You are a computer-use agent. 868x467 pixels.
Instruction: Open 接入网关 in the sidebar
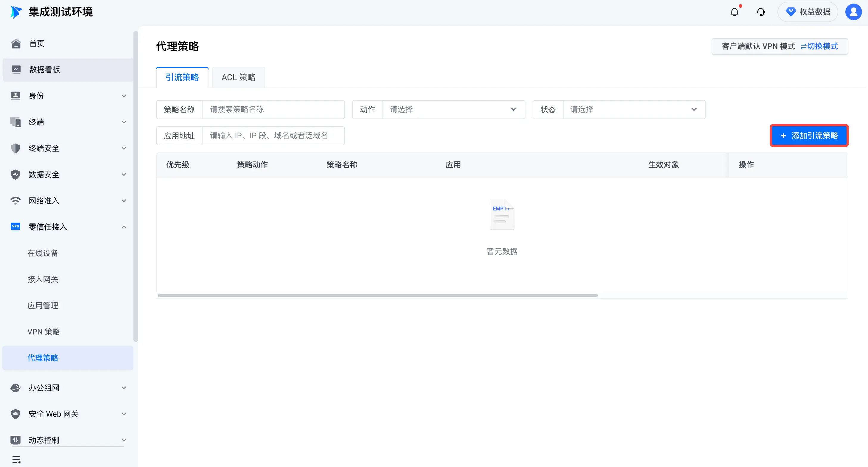[43, 280]
